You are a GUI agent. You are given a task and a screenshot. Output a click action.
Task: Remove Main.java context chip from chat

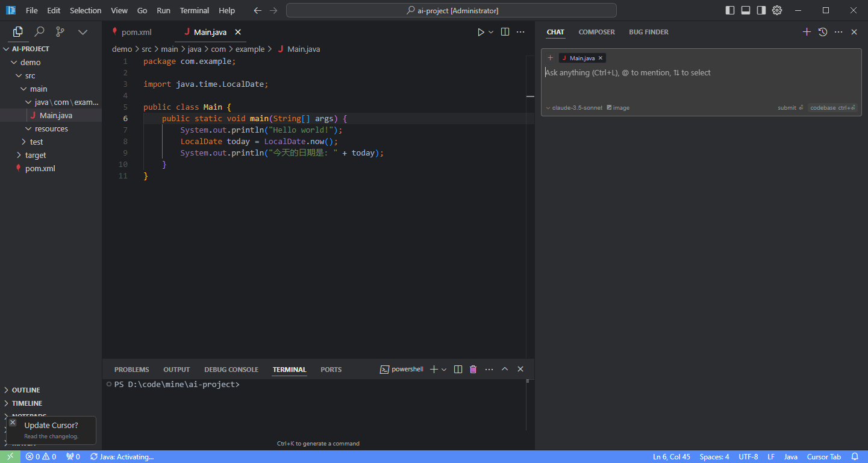tap(601, 58)
